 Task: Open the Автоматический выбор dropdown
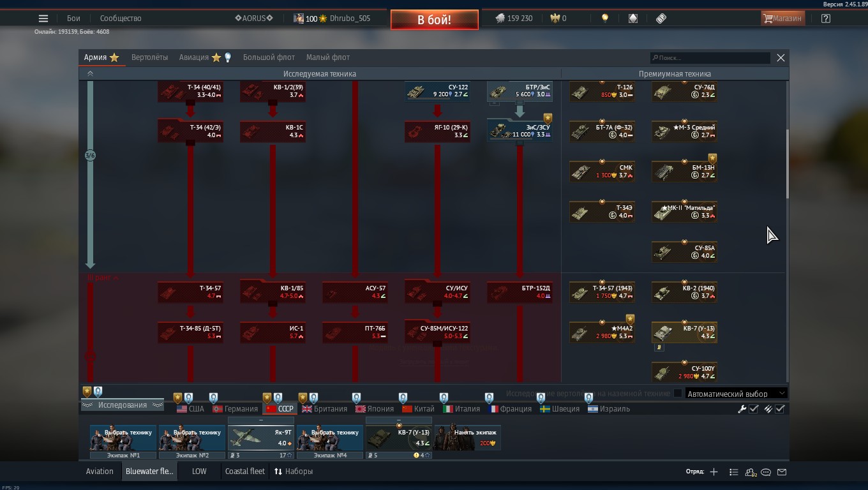point(736,394)
